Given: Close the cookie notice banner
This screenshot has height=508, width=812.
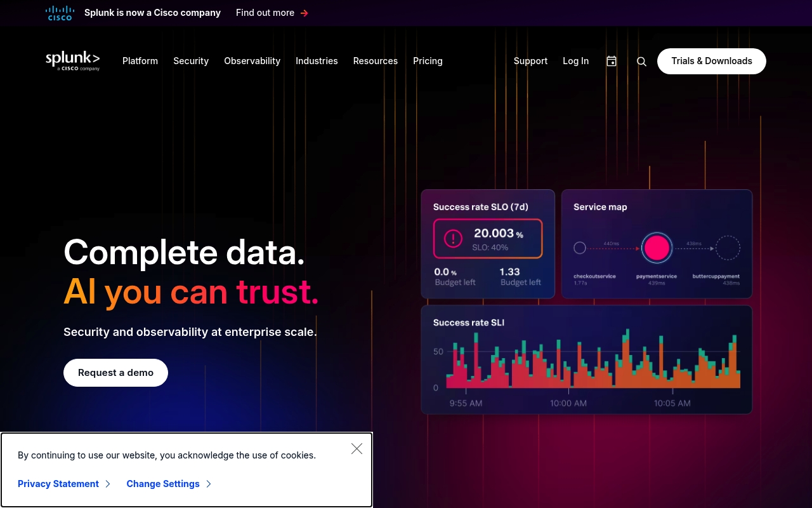Looking at the screenshot, I should (x=357, y=449).
